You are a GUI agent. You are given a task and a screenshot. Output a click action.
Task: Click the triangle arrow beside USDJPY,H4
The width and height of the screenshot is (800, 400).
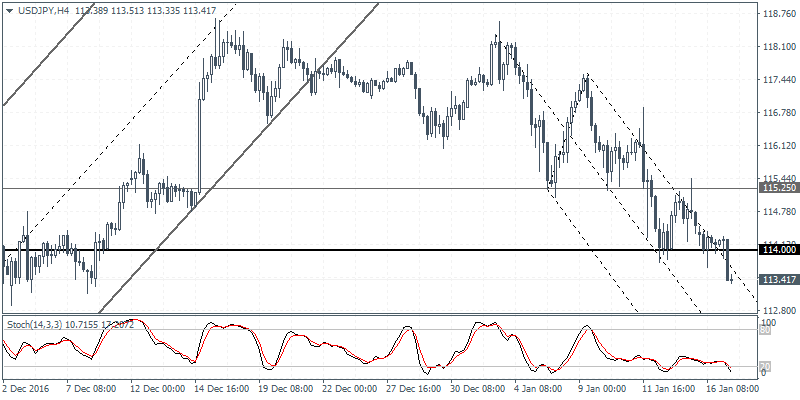(x=8, y=10)
